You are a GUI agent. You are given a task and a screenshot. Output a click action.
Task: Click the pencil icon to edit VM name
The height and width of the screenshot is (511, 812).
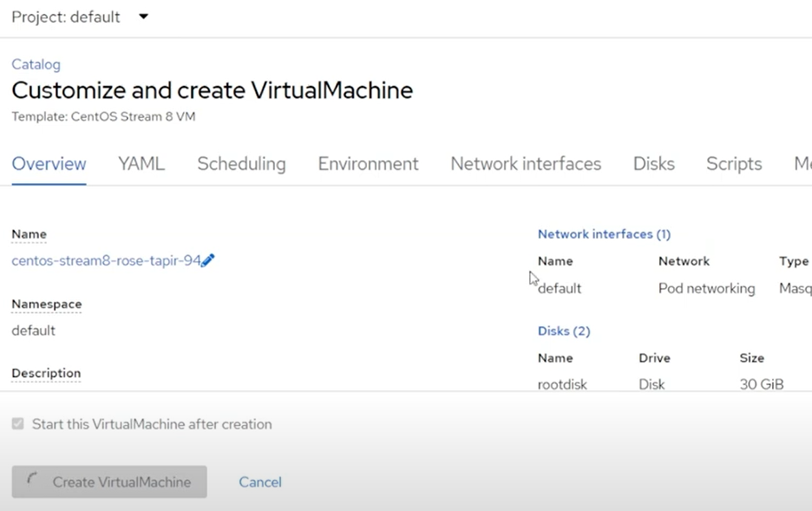(208, 260)
